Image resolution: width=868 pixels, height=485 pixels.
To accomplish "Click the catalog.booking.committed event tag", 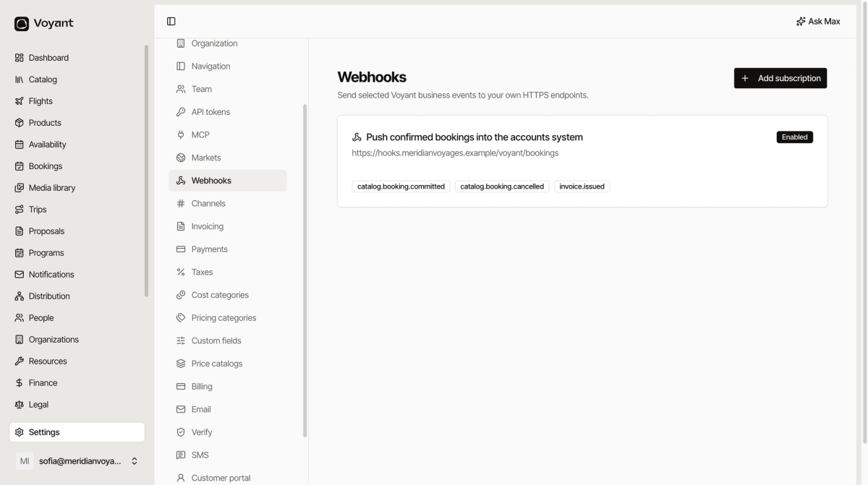I will tap(401, 186).
